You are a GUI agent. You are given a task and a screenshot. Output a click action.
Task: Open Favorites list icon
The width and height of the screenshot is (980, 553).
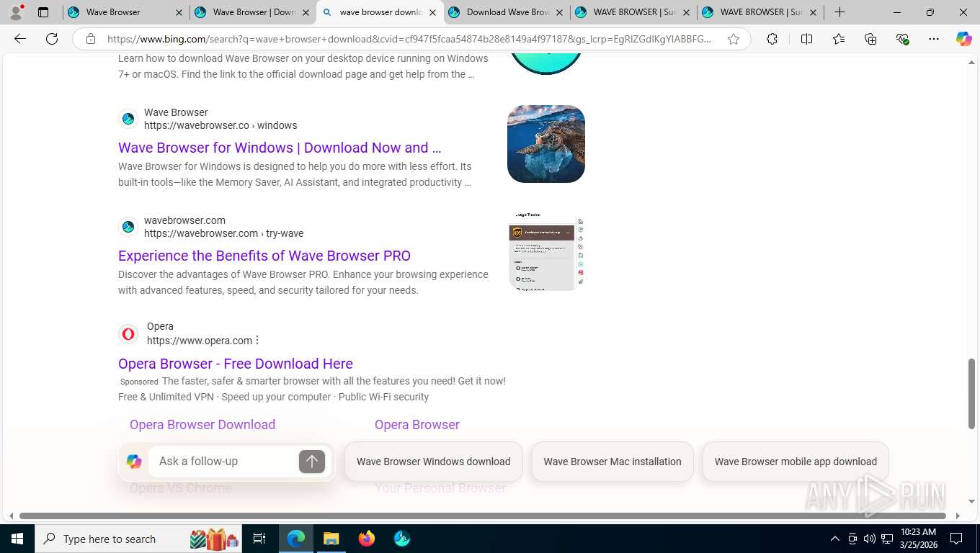[x=839, y=39]
